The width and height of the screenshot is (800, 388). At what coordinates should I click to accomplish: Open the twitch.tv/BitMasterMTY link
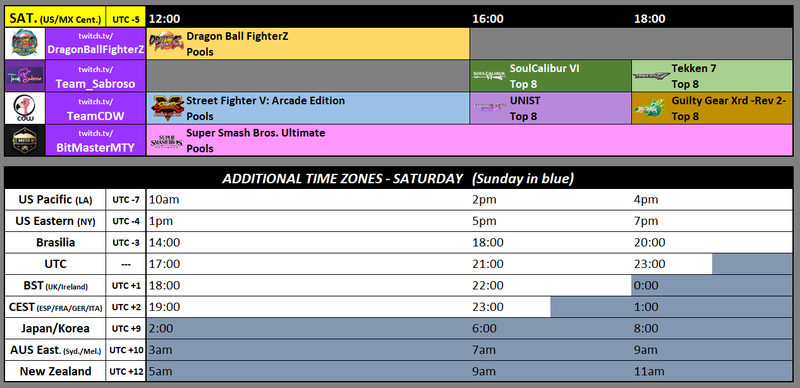96,140
